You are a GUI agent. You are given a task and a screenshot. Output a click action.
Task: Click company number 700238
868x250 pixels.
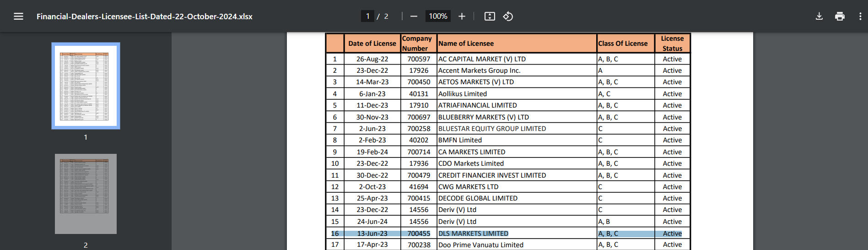point(419,245)
